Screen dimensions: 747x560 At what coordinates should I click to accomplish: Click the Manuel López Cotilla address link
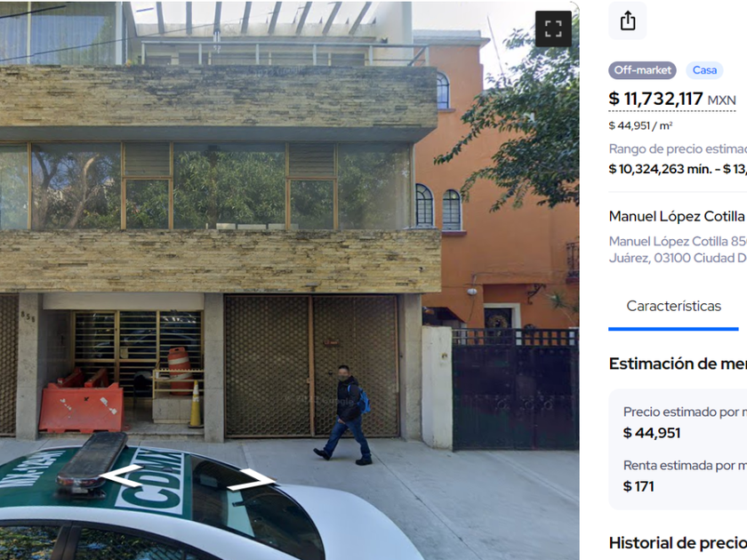pyautogui.click(x=678, y=250)
